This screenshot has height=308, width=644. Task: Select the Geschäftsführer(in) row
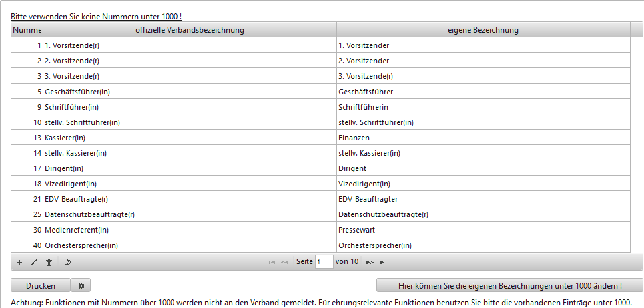click(x=190, y=92)
